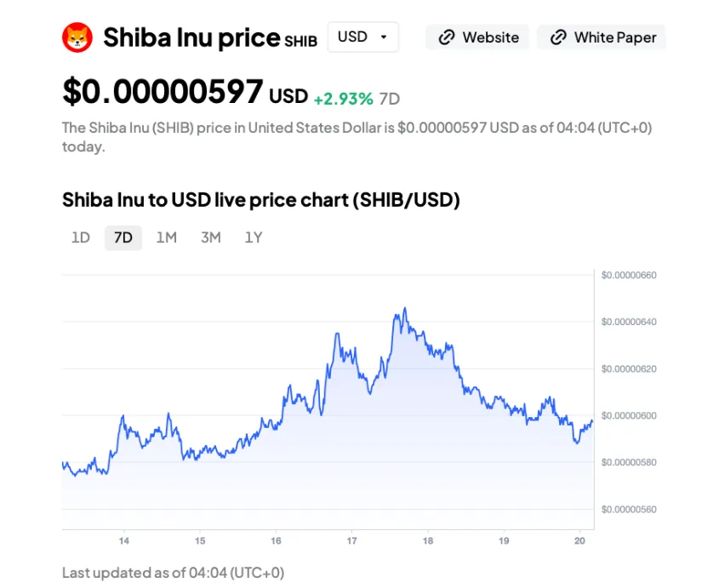The image size is (719, 588).
Task: Click the chart's highest price peak
Action: pos(405,309)
